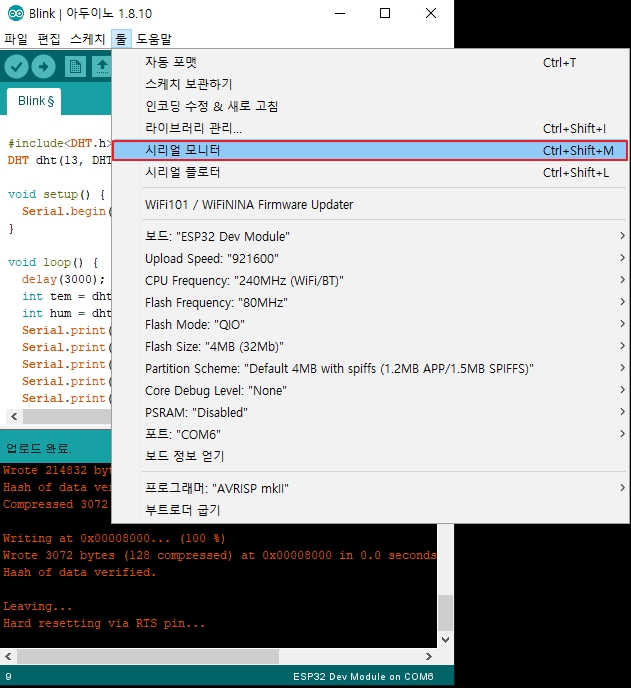
Task: Click the Verify checkmark toolbar button
Action: pyautogui.click(x=16, y=67)
